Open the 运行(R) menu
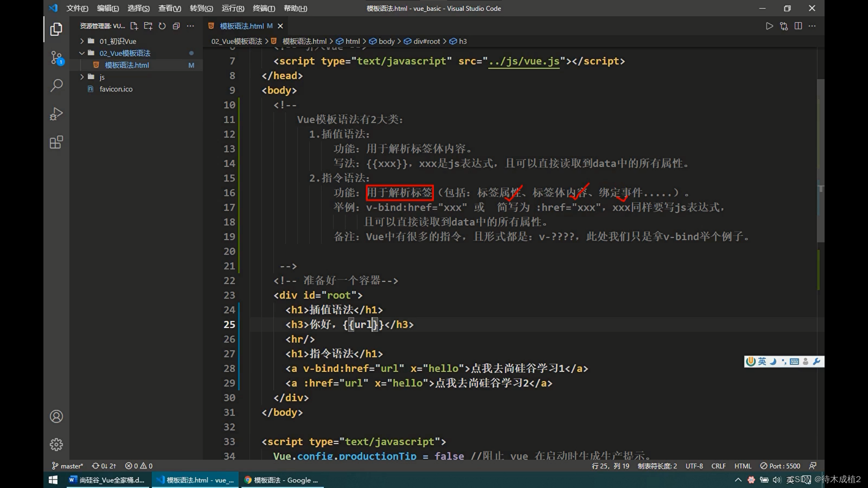The width and height of the screenshot is (868, 488). 233,8
